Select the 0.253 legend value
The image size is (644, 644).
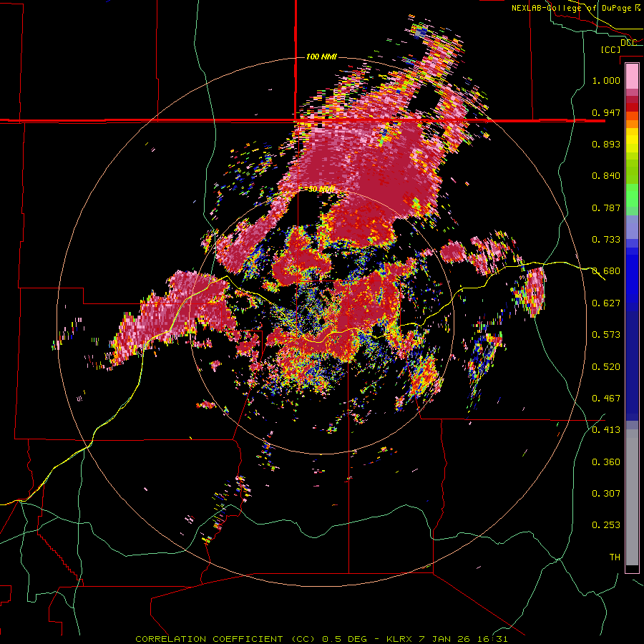tap(606, 525)
